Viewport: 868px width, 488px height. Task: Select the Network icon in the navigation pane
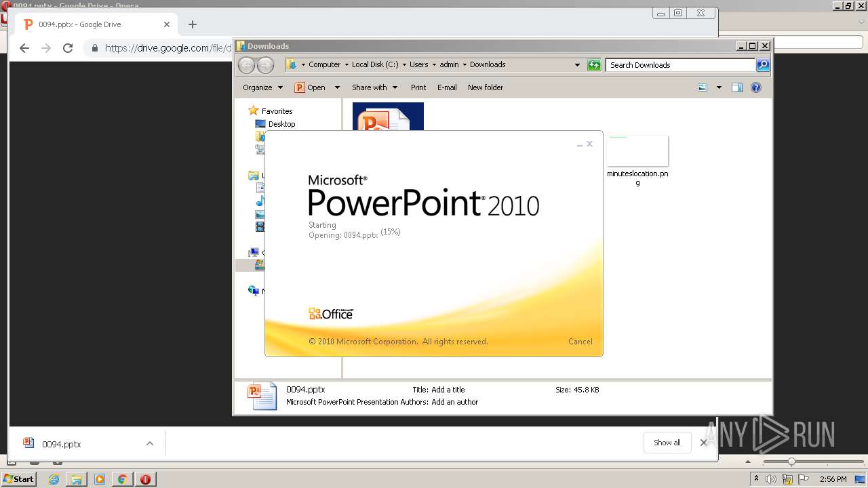coord(254,291)
